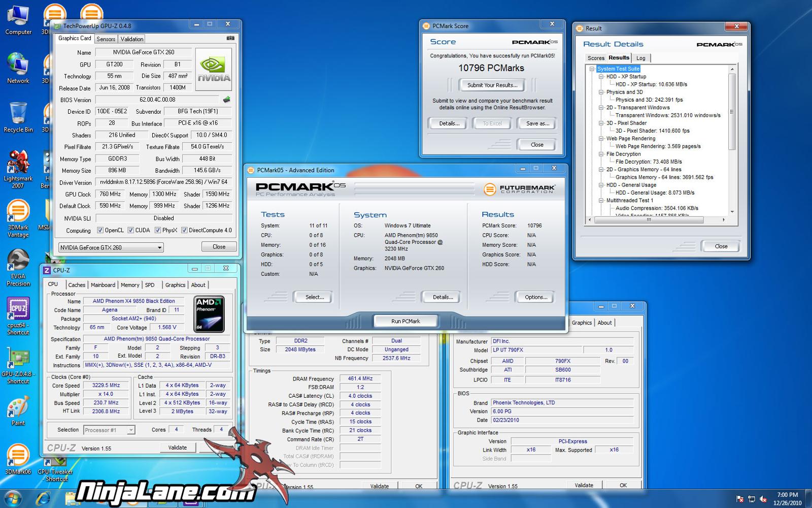Click the NVIDIA logo in GPU-Z
Image resolution: width=812 pixels, height=508 pixels.
[x=214, y=70]
